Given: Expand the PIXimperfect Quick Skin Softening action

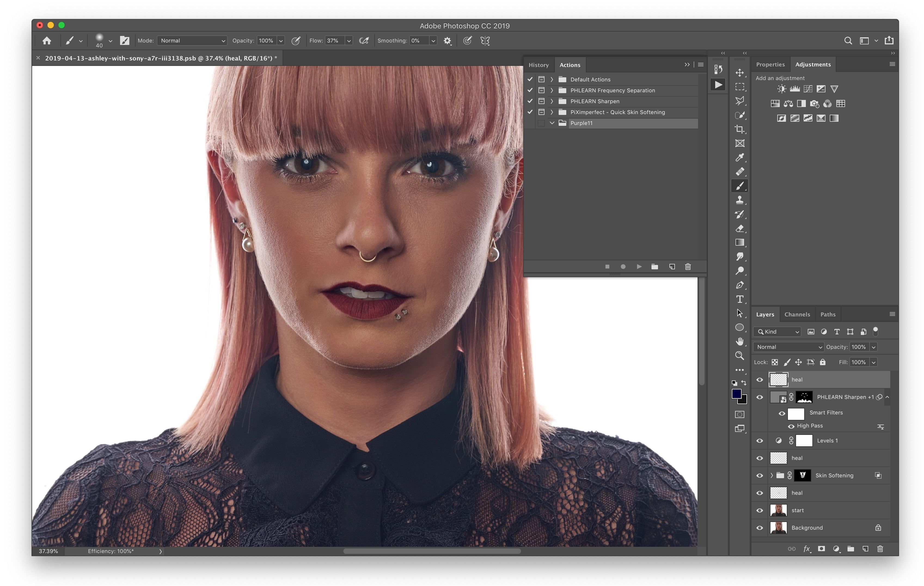Looking at the screenshot, I should pyautogui.click(x=552, y=111).
